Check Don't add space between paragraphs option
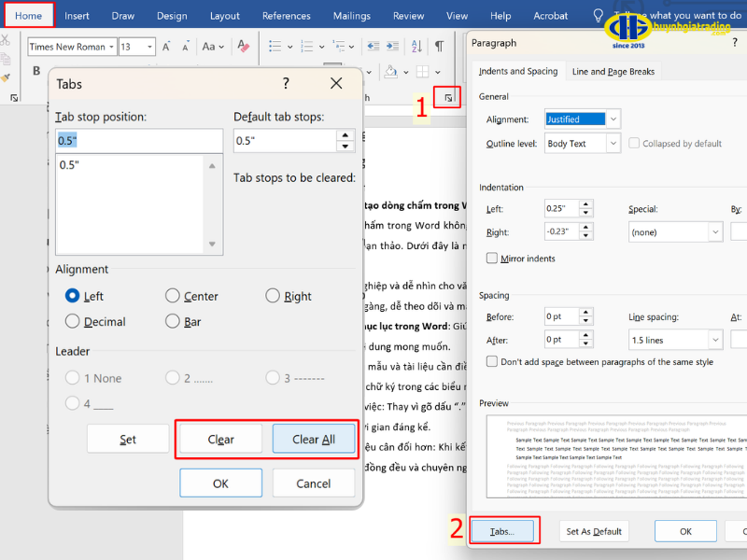 (492, 361)
